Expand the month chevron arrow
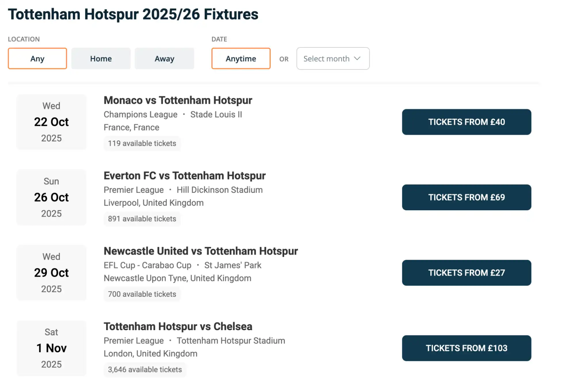The image size is (575, 392). pyautogui.click(x=358, y=58)
